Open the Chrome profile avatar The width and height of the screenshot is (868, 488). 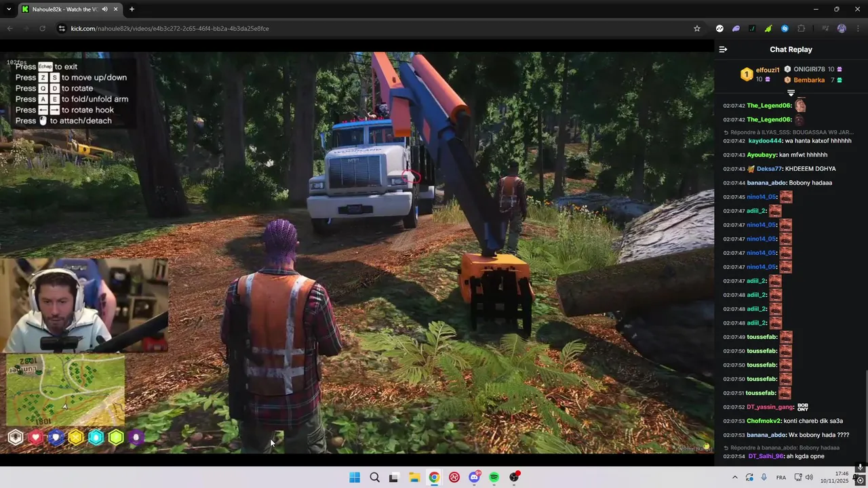click(x=842, y=28)
